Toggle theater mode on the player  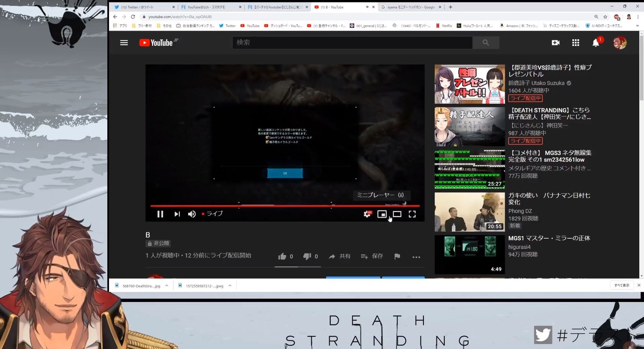pos(397,214)
